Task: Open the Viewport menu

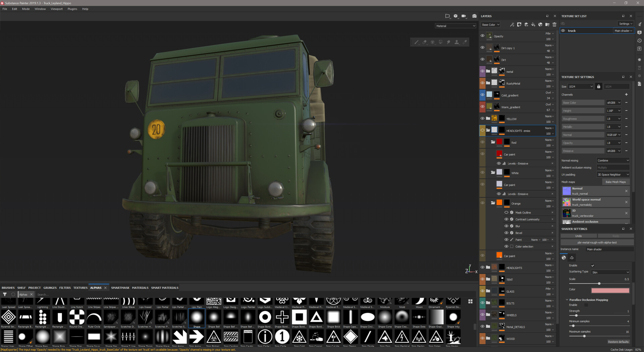Action: tap(56, 9)
